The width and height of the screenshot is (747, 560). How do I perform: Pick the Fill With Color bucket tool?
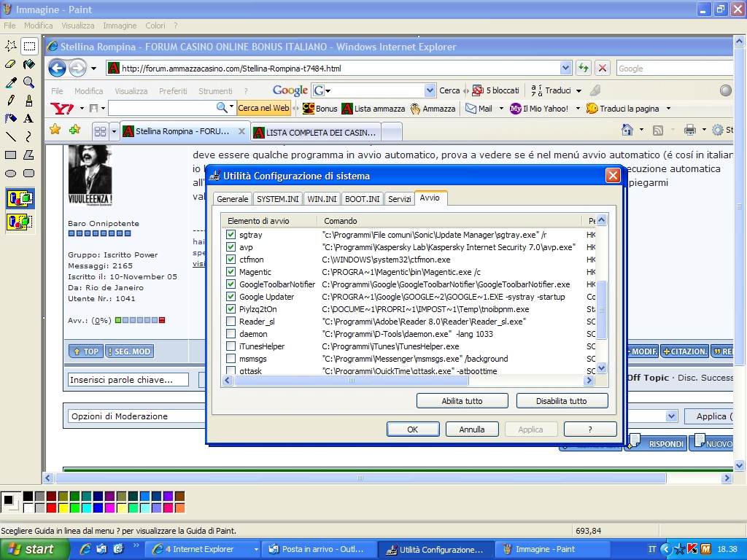click(x=29, y=64)
